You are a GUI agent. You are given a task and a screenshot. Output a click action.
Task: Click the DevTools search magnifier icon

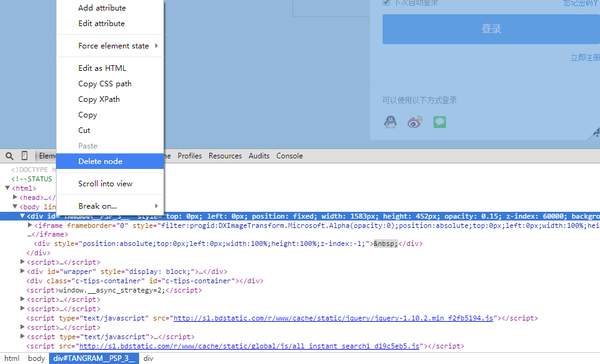click(x=9, y=156)
